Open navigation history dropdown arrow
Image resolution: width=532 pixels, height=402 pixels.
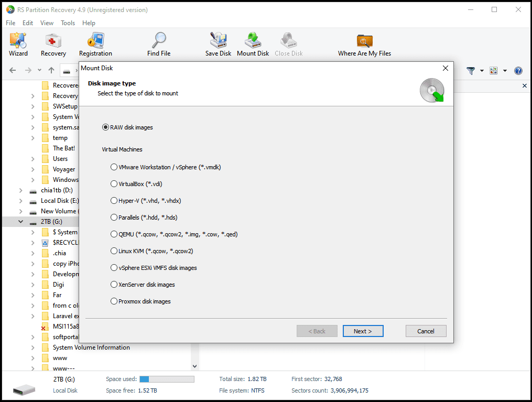(40, 70)
